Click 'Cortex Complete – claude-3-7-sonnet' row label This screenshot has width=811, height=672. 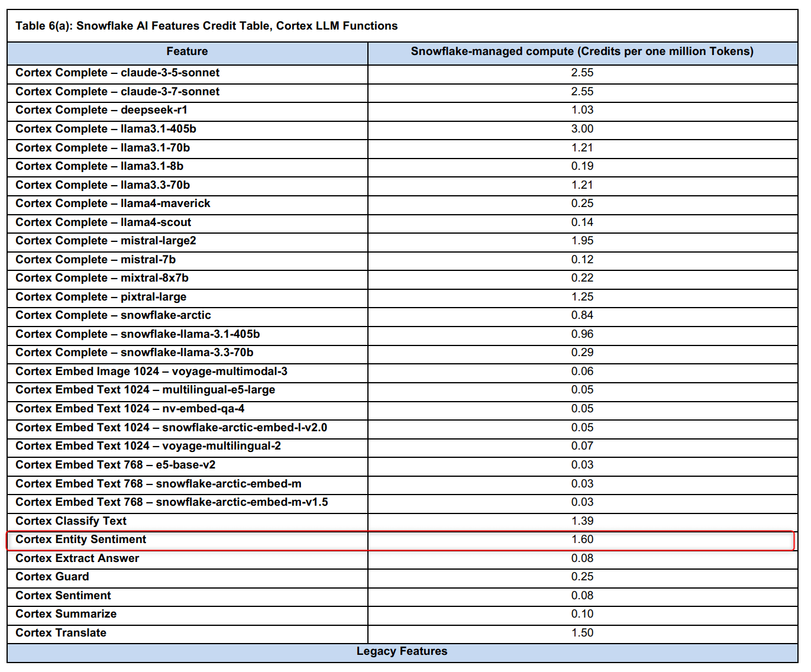click(117, 92)
